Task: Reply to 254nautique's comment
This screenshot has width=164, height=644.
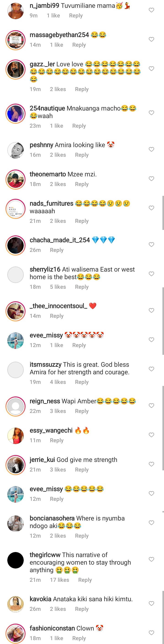Action: coord(79,126)
